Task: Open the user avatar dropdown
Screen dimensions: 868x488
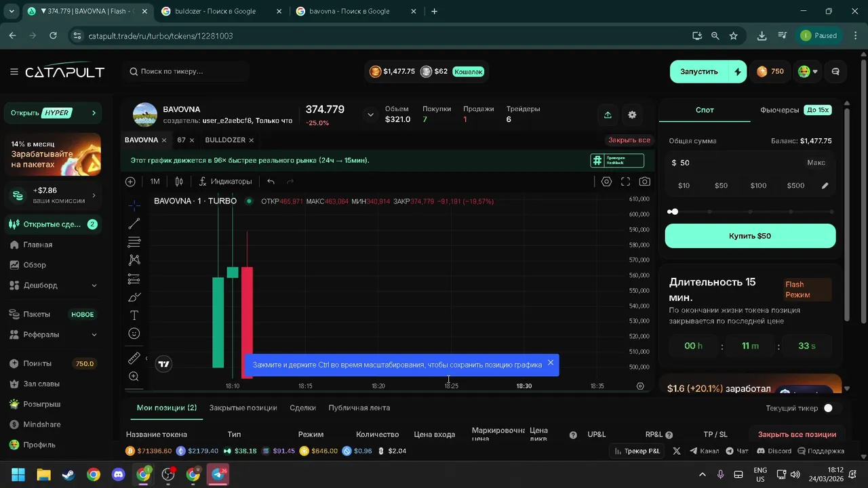Action: coord(807,71)
